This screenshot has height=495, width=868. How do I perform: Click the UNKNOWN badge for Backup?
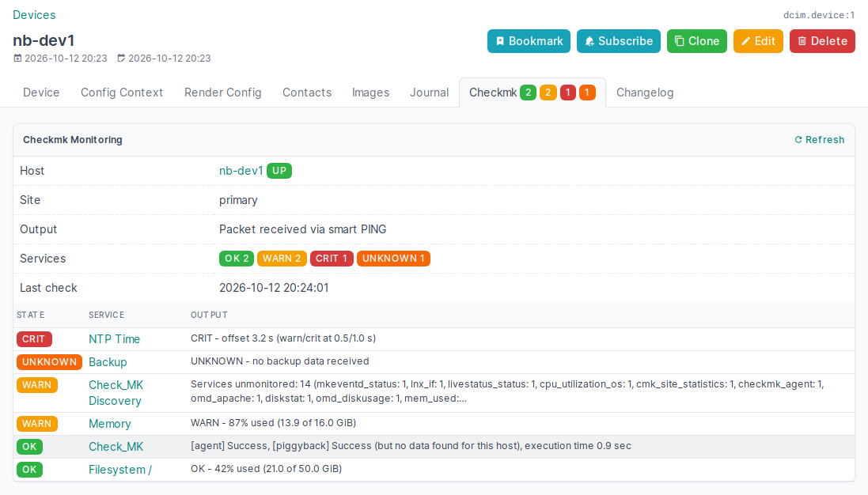pos(49,362)
